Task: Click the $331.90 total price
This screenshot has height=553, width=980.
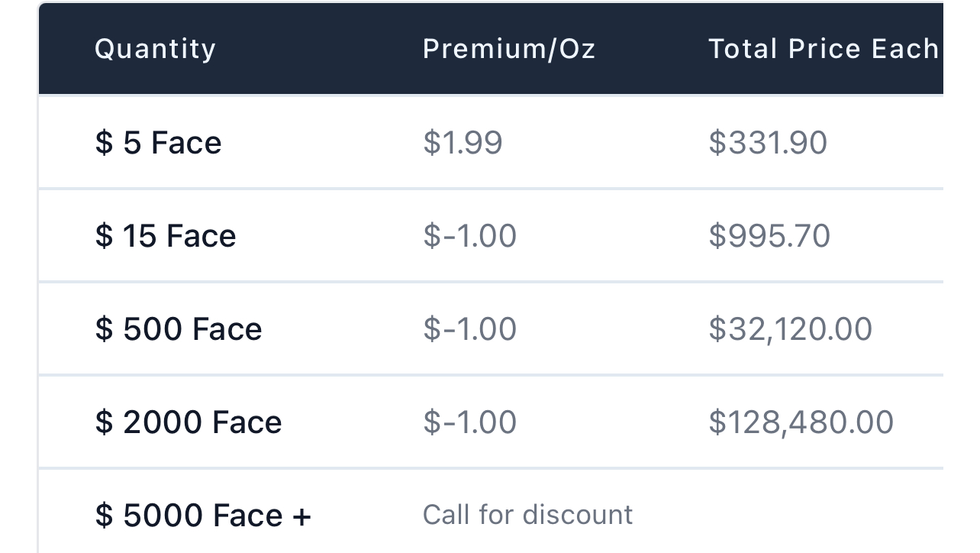Action: pos(767,143)
